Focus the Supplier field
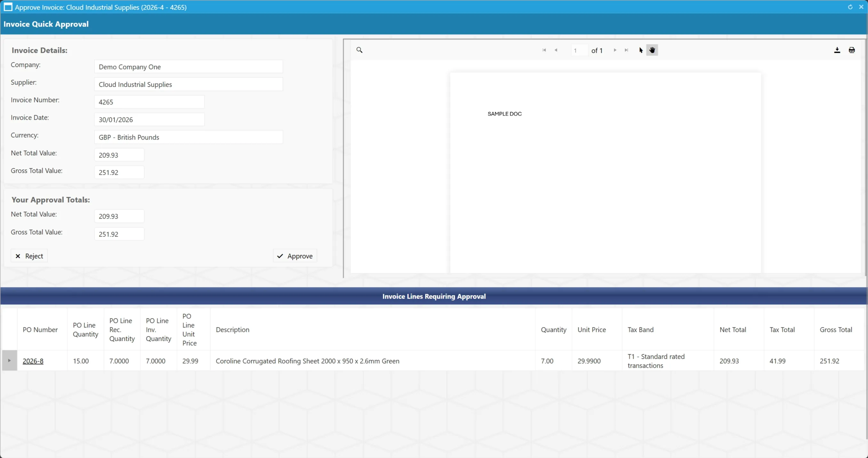The image size is (868, 458). point(189,84)
